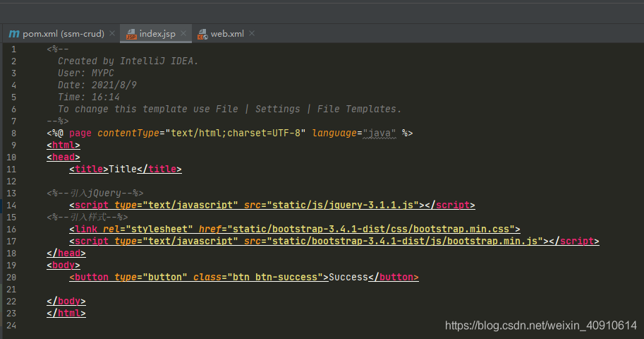Click the opening <body> tag
Viewport: 644px width, 339px height.
[63, 266]
